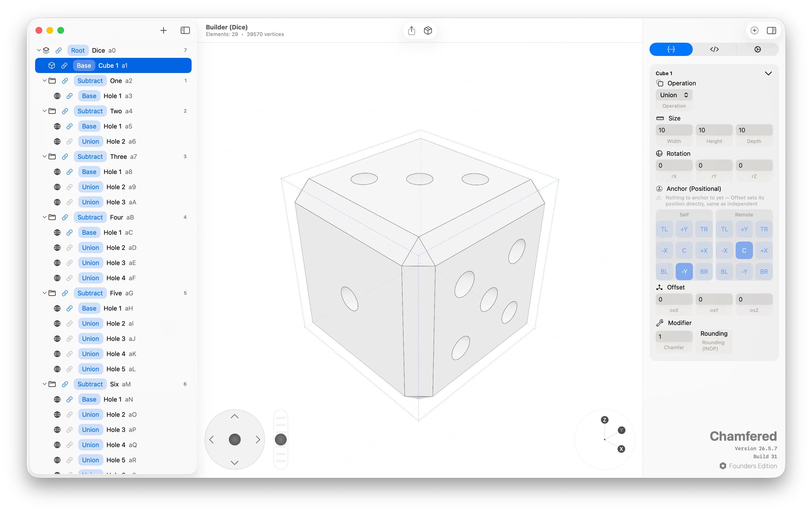This screenshot has height=513, width=812.
Task: Click Remote anchor -X button
Action: tap(724, 250)
